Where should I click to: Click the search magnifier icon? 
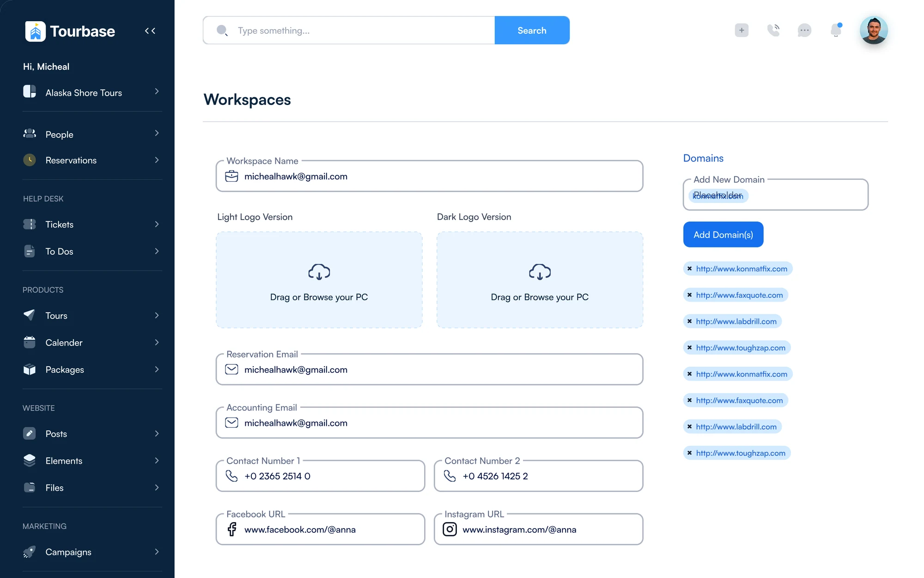(222, 31)
